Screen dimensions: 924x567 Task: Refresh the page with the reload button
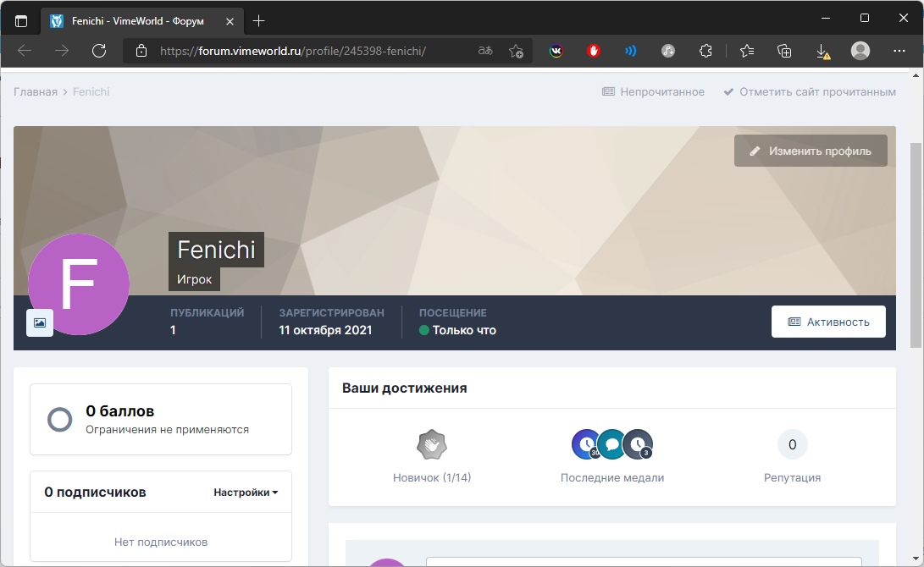[99, 51]
